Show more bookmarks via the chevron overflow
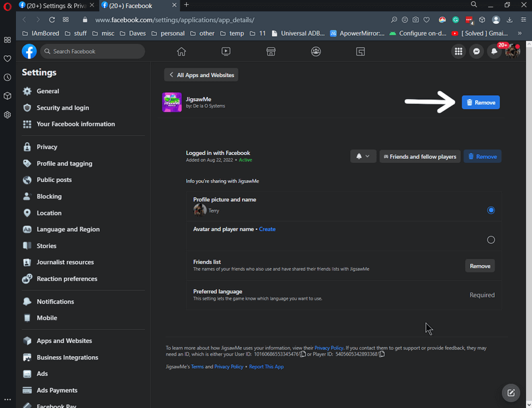The width and height of the screenshot is (532, 408). point(519,33)
